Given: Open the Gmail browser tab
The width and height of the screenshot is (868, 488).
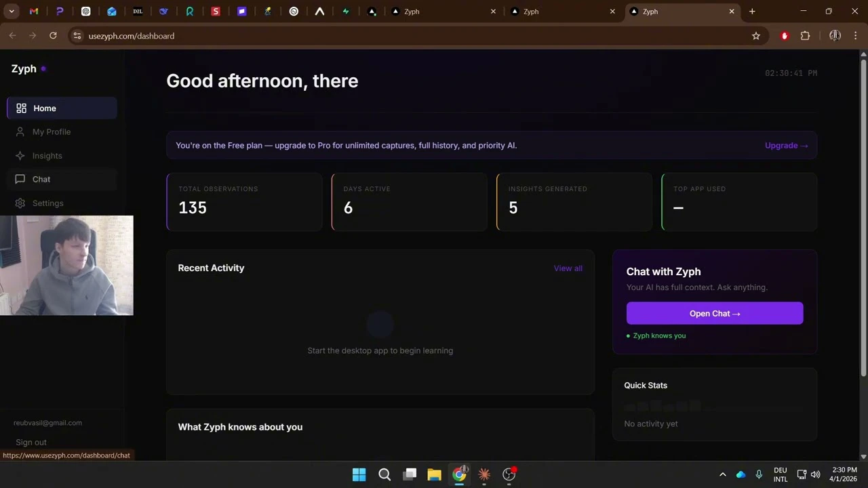Looking at the screenshot, I should coord(33,12).
